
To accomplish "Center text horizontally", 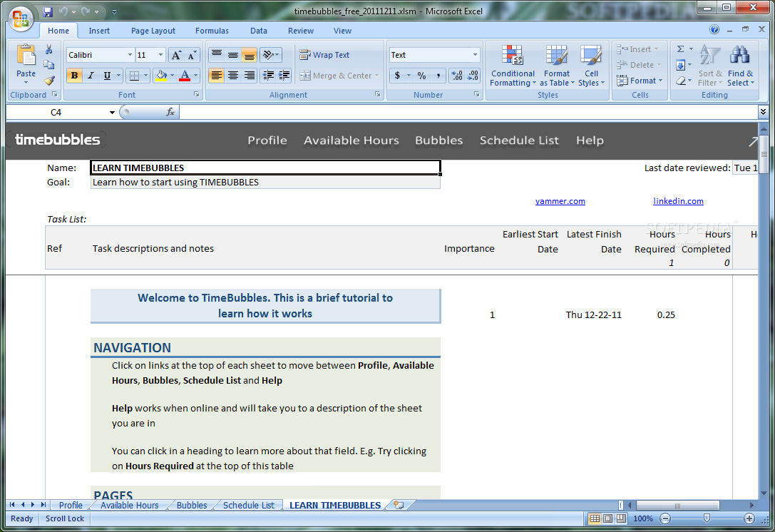I will (233, 76).
